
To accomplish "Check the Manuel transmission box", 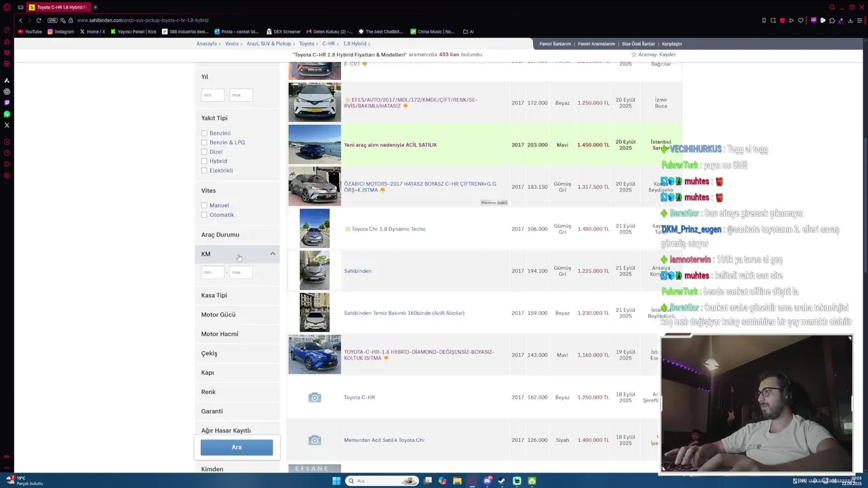I will (x=204, y=205).
